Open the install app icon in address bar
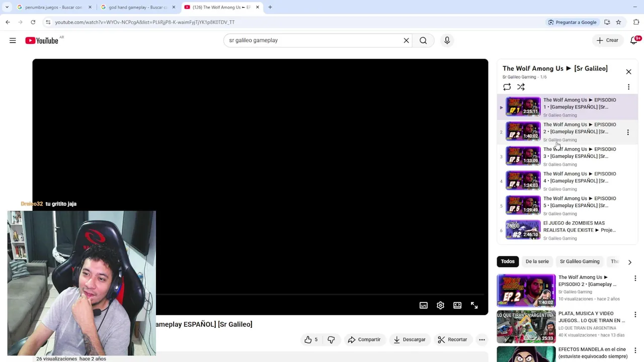644x362 pixels. coord(607,22)
